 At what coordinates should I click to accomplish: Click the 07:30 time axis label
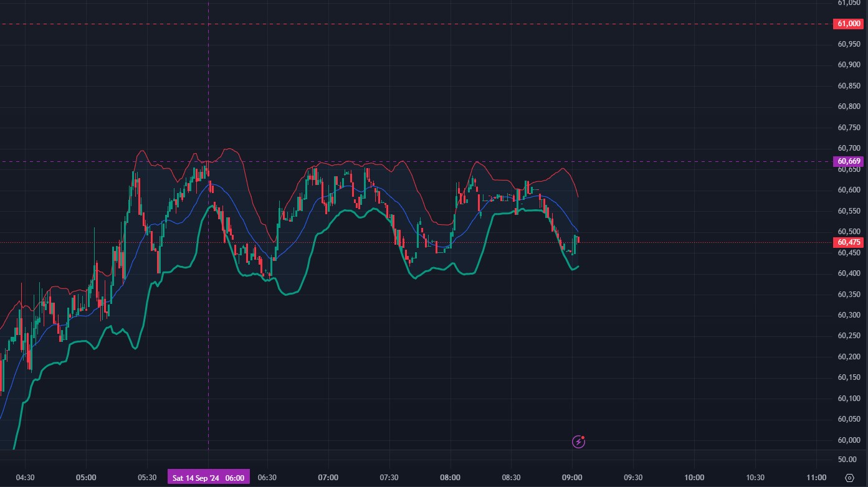click(389, 478)
